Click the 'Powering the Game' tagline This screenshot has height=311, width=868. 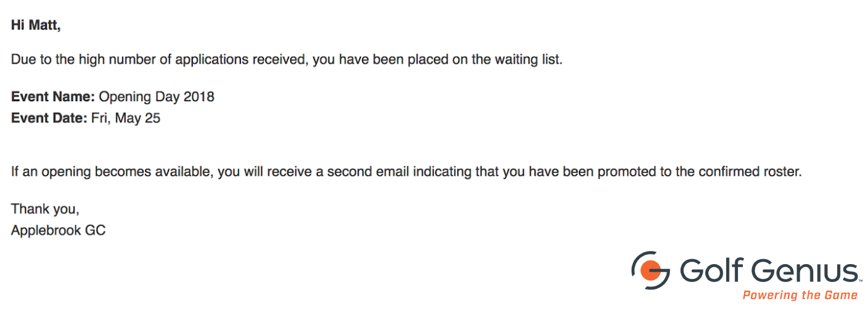click(x=800, y=295)
